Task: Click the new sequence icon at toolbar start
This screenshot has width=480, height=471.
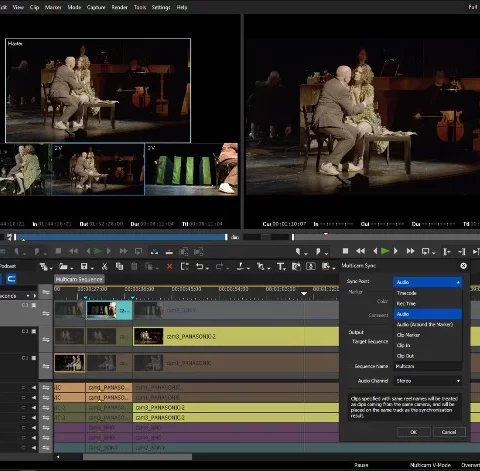Action: (x=43, y=266)
